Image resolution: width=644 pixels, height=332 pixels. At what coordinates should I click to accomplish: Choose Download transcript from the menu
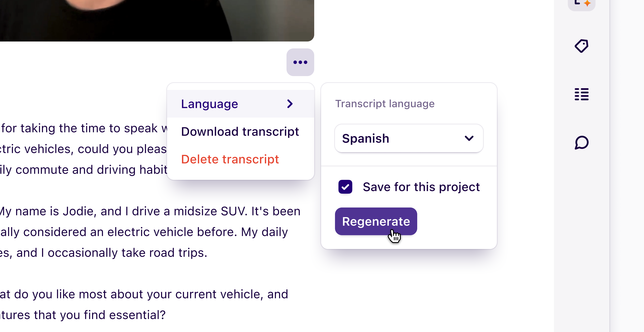(240, 132)
